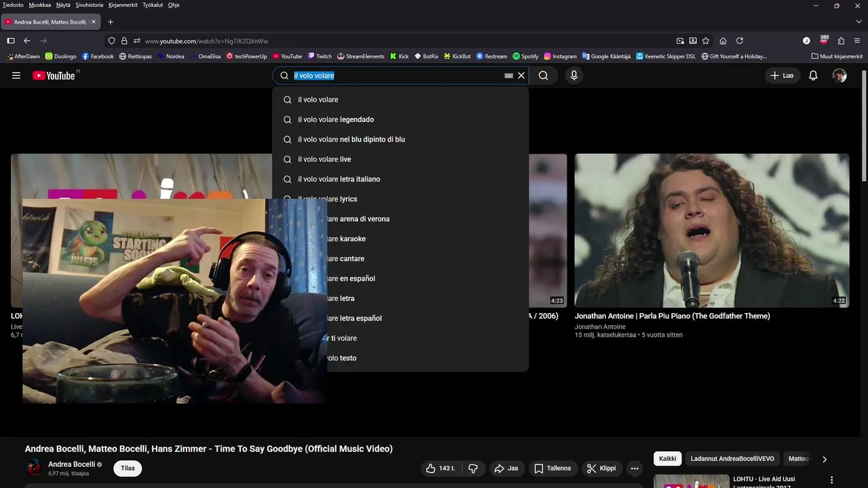Image resolution: width=868 pixels, height=488 pixels.
Task: Open the Muokkaa menu
Action: click(40, 5)
